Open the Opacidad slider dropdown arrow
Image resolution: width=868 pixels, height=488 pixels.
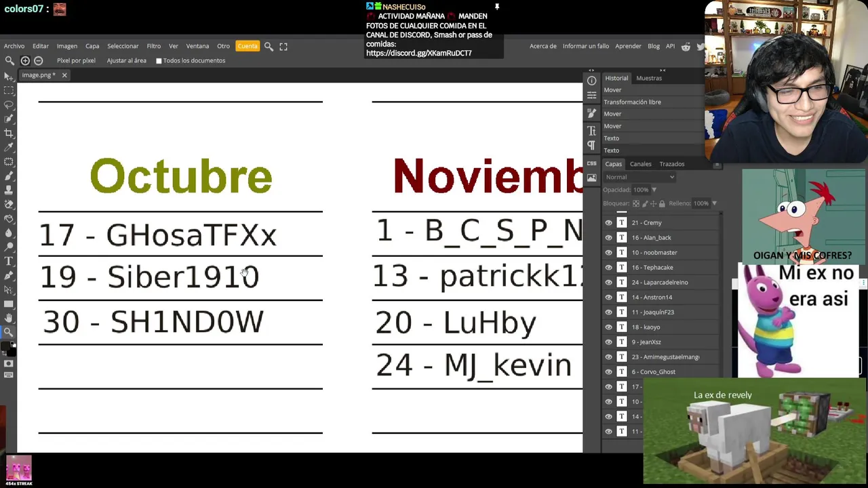pos(654,190)
